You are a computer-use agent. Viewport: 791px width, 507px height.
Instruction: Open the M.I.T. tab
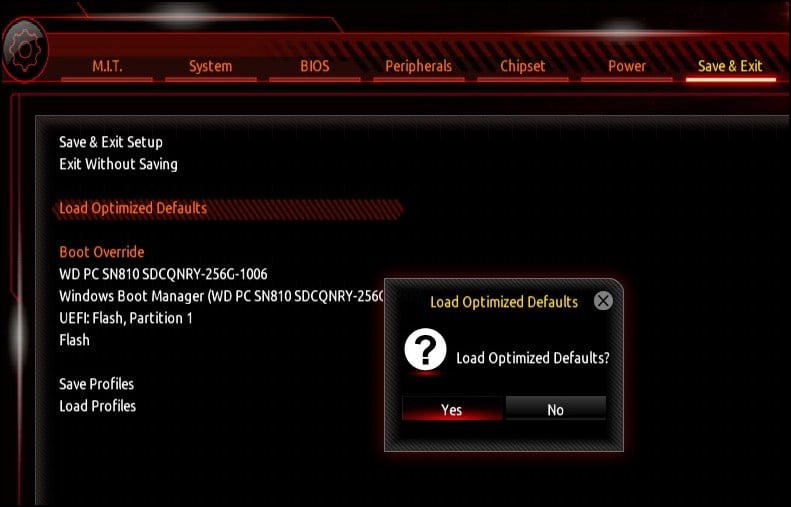pos(107,67)
